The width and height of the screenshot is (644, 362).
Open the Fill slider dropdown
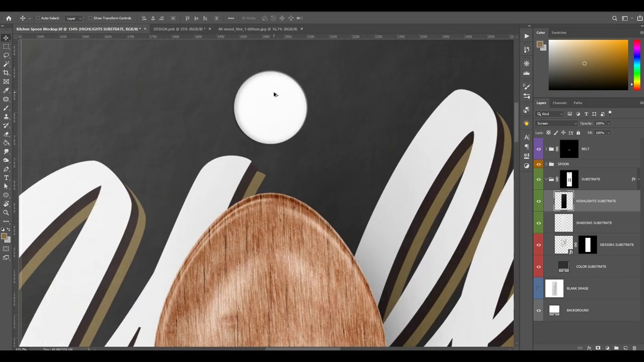tap(608, 133)
